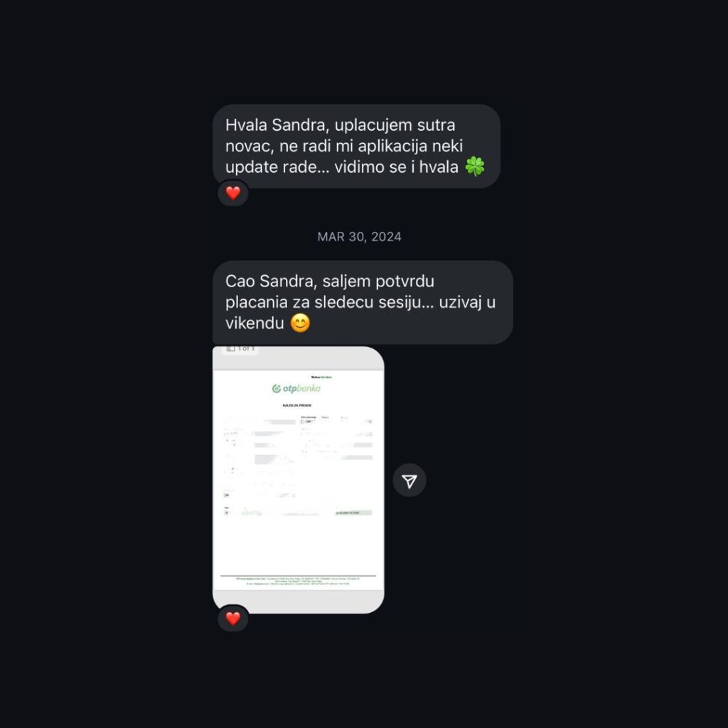Tap the gray bottom bar of document preview
The width and height of the screenshot is (728, 728).
click(x=298, y=601)
